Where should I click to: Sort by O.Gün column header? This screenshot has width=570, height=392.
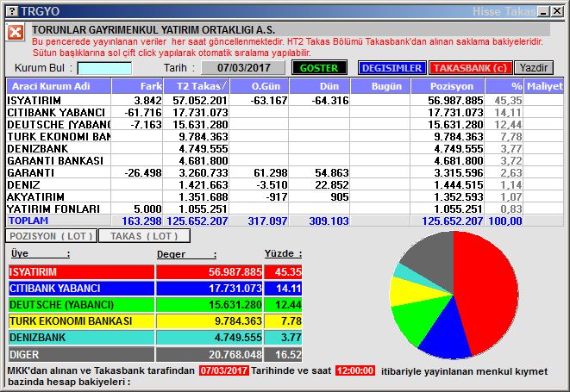(x=260, y=86)
